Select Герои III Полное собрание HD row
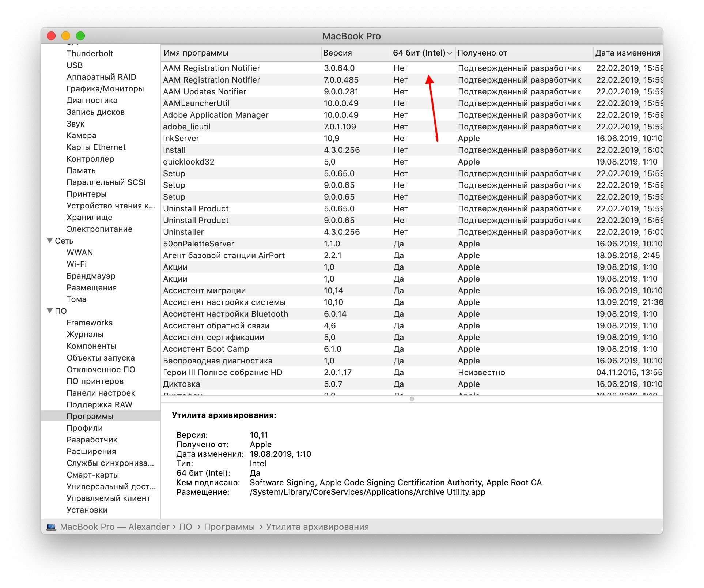Viewport: 704px width, 588px height. pos(412,372)
